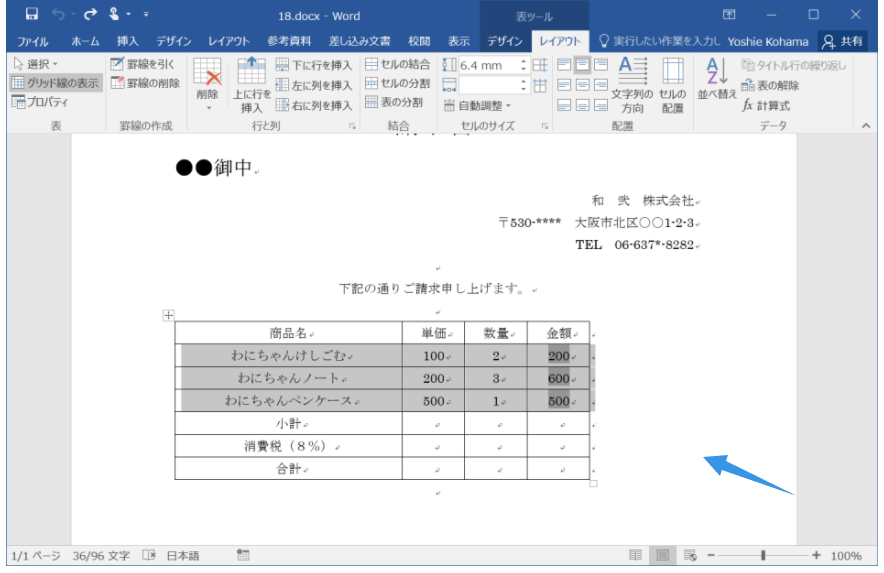Align cell text top center

[x=582, y=64]
